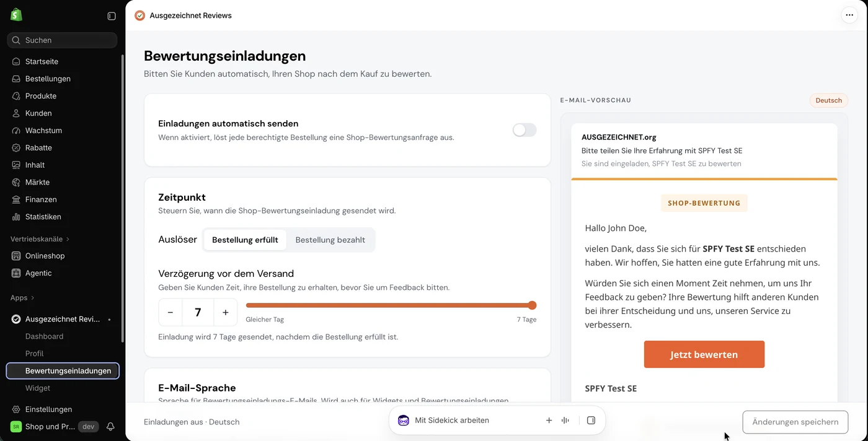Click the Bewertungseinladungen page title
This screenshot has width=868, height=441.
pos(225,56)
